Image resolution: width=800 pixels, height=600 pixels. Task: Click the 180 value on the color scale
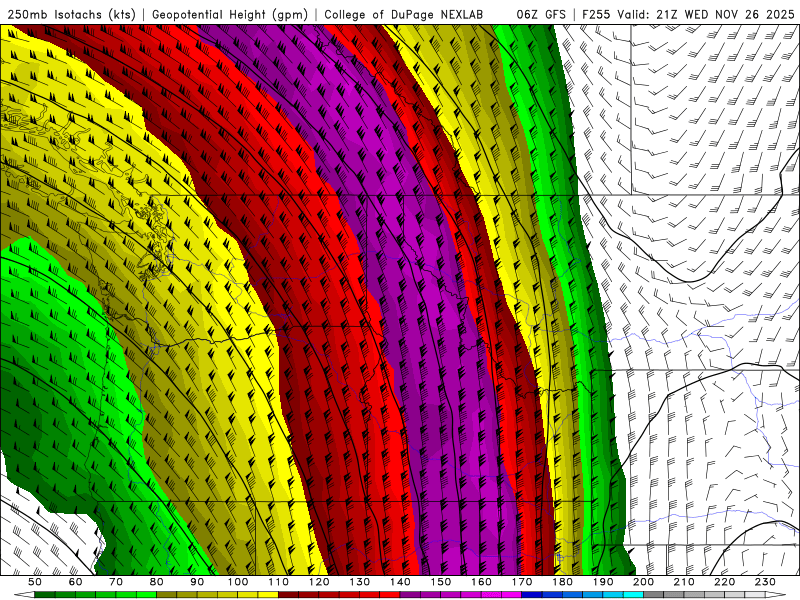tap(562, 582)
